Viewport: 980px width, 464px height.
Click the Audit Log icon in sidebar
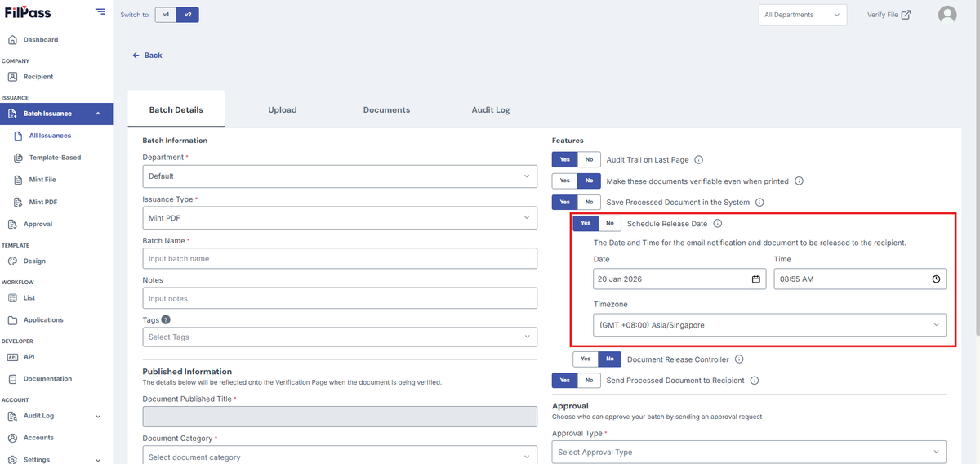coord(12,416)
